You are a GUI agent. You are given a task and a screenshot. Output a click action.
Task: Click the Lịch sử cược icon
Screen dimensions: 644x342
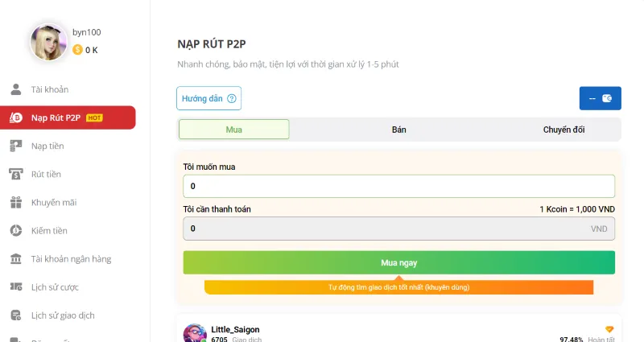click(16, 287)
